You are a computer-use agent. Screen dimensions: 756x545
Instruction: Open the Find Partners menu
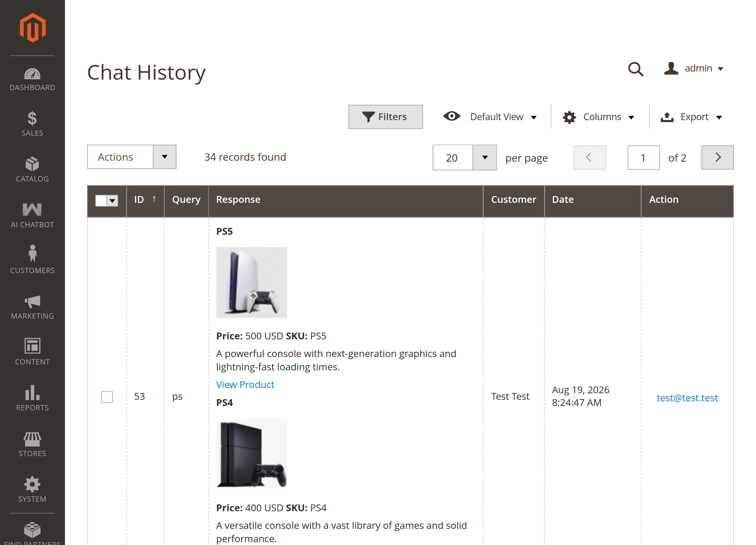click(x=32, y=533)
